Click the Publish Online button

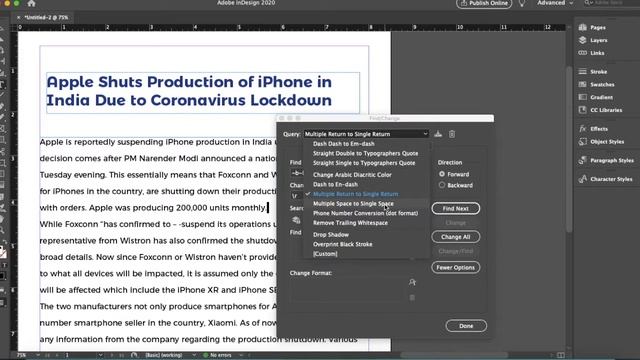coord(484,3)
